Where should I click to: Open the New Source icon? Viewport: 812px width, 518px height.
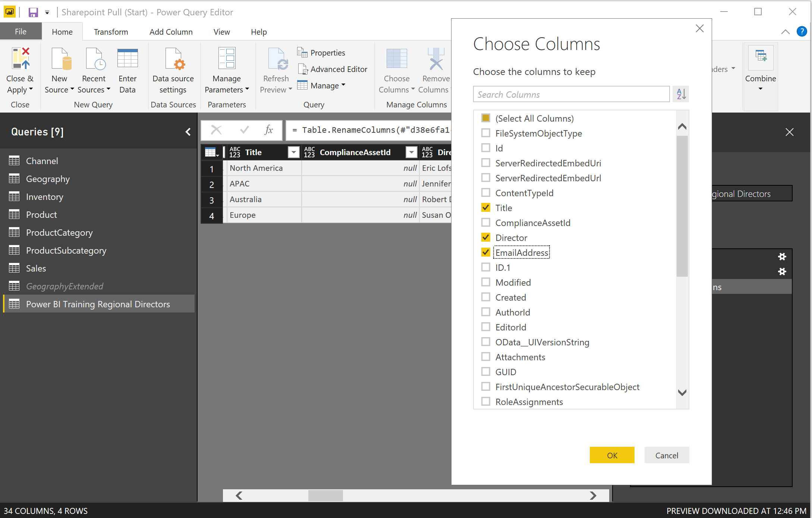click(62, 59)
